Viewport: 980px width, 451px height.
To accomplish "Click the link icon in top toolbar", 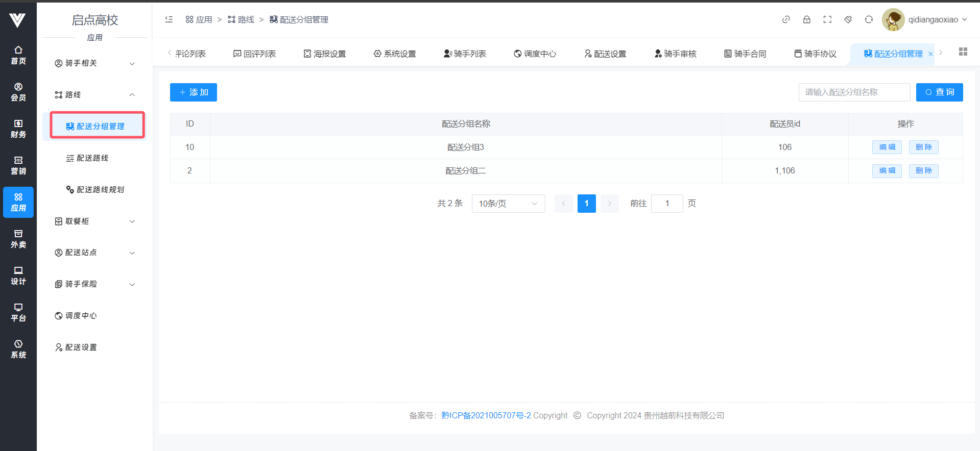I will coord(786,19).
